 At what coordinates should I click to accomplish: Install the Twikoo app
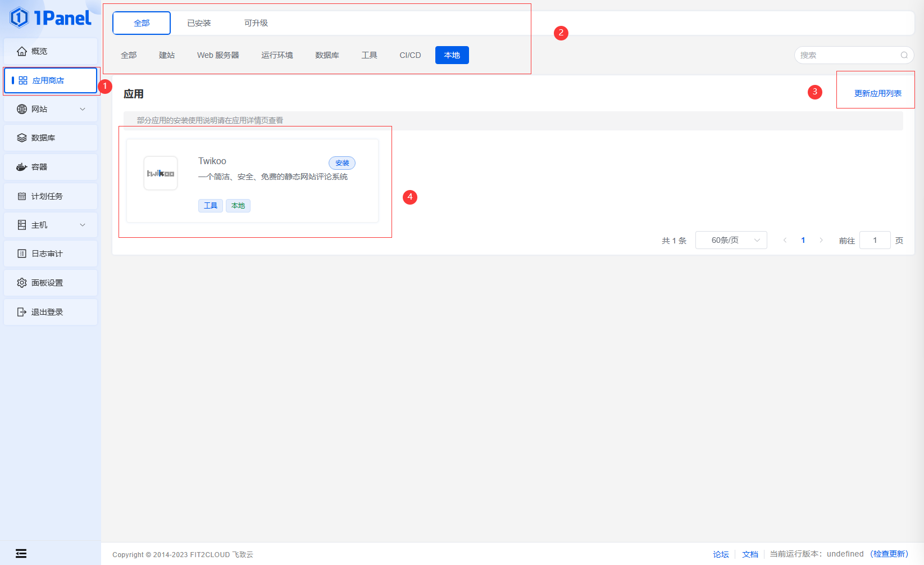342,163
